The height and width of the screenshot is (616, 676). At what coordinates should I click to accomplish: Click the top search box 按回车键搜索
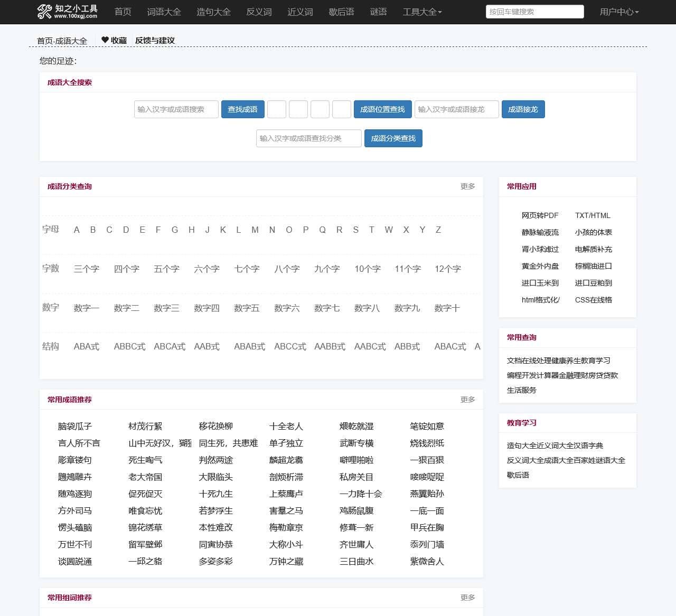534,12
